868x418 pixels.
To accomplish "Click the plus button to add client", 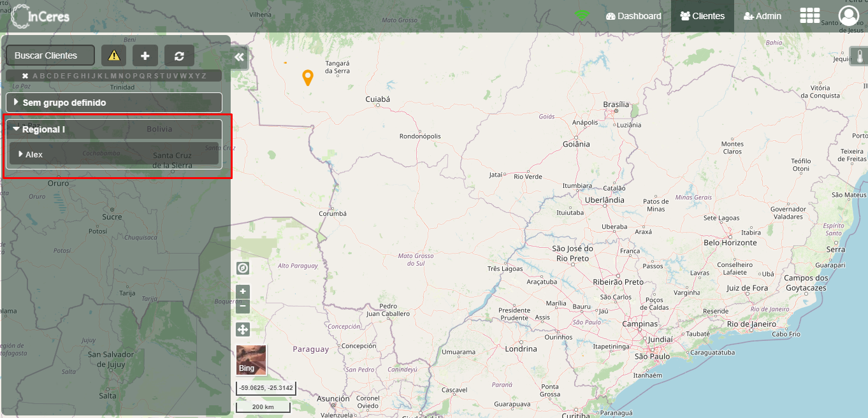I will click(x=145, y=55).
